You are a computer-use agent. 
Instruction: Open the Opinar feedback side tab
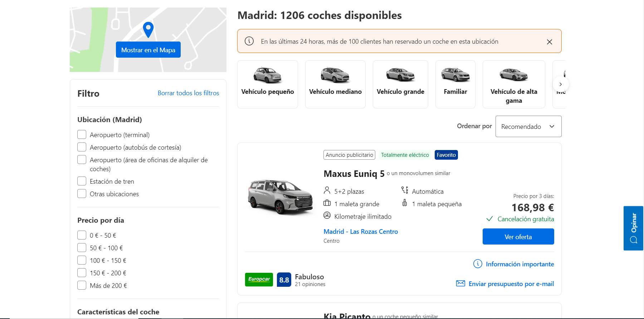click(x=633, y=228)
